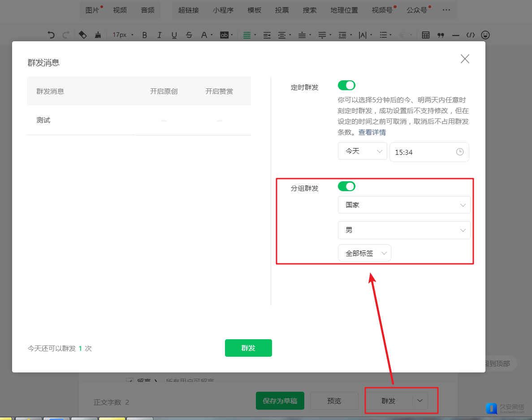
Task: Click the 预览 button
Action: click(334, 401)
